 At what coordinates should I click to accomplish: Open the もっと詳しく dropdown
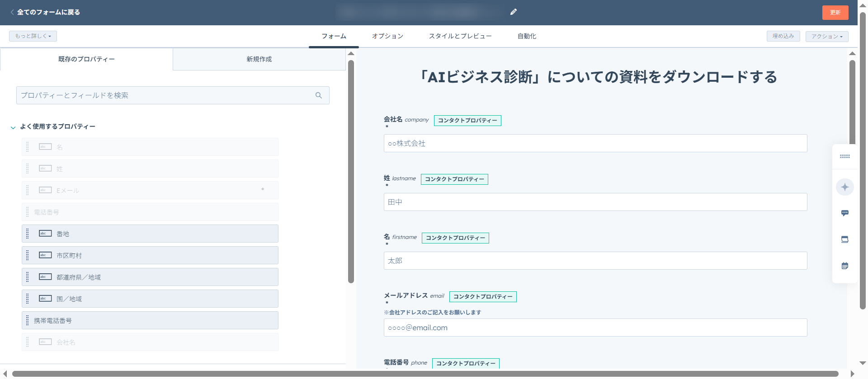point(33,36)
